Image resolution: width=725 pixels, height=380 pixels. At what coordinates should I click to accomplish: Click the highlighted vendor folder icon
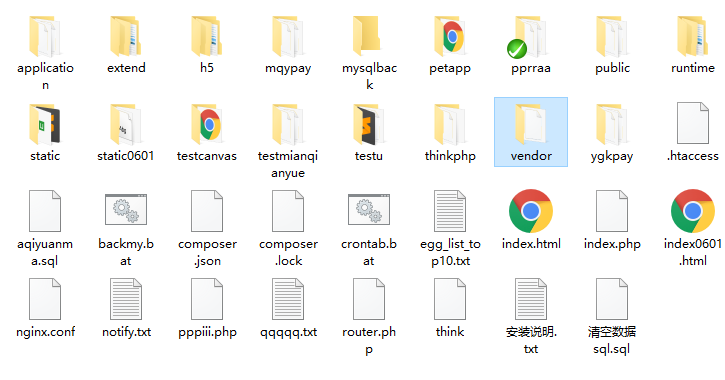530,125
